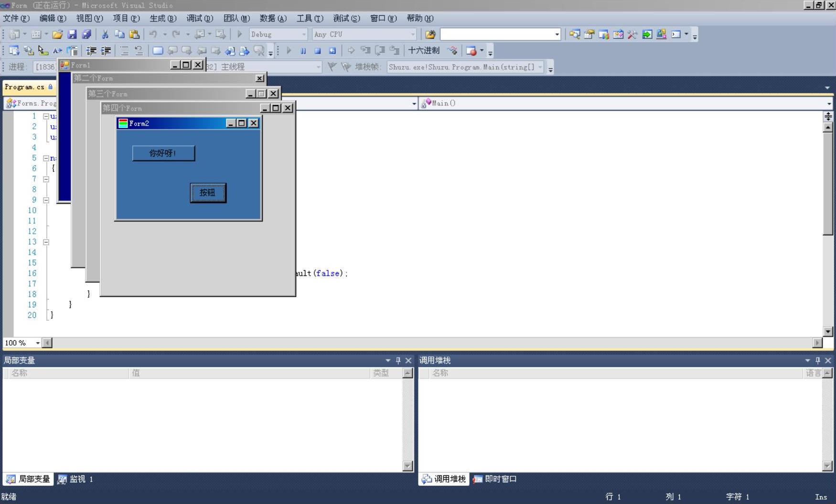Open the Toolbox via hammer-wrench icon
The height and width of the screenshot is (504, 836).
(x=632, y=34)
